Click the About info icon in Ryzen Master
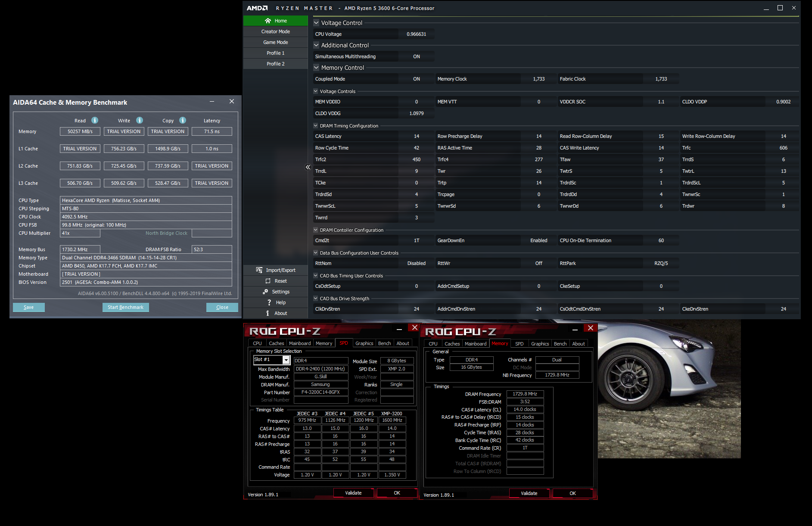The width and height of the screenshot is (812, 526). point(268,313)
